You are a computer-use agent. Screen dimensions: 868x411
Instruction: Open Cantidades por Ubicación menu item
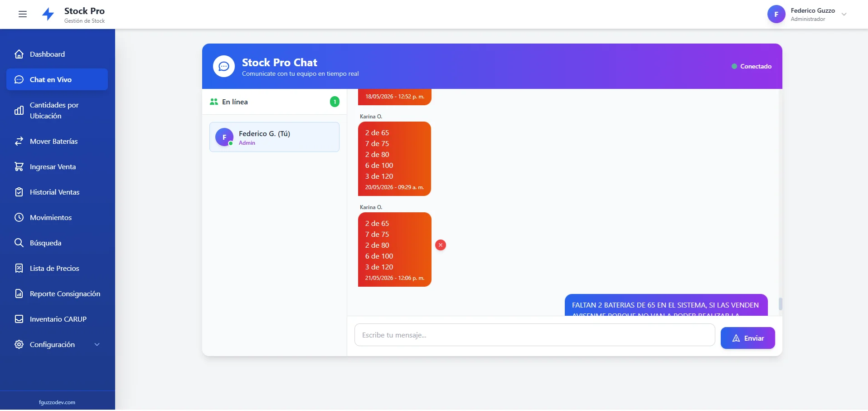(57, 110)
